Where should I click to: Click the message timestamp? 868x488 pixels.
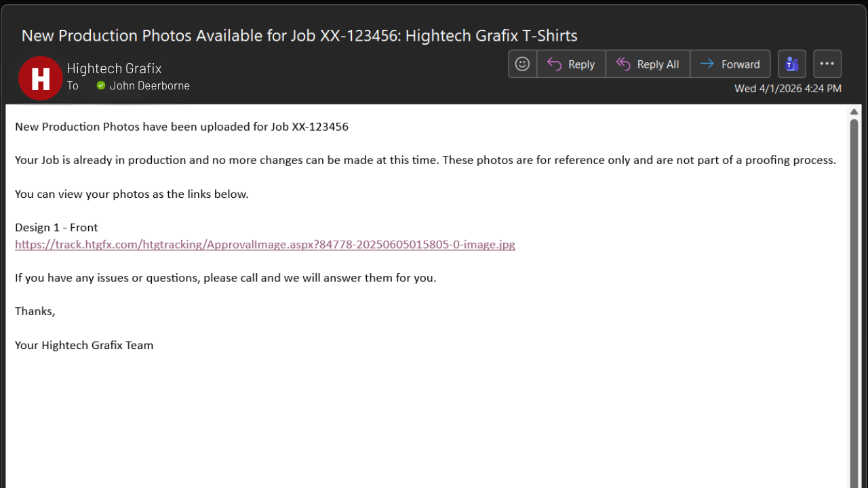(787, 88)
